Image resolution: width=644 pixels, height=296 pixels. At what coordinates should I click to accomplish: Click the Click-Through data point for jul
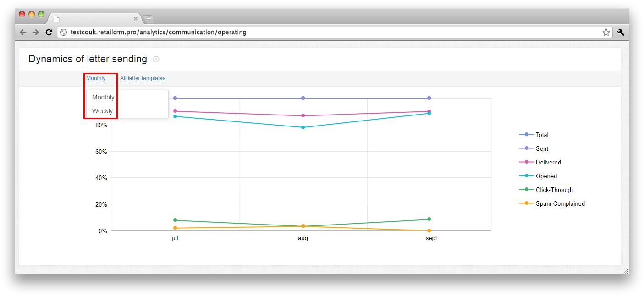pyautogui.click(x=175, y=220)
